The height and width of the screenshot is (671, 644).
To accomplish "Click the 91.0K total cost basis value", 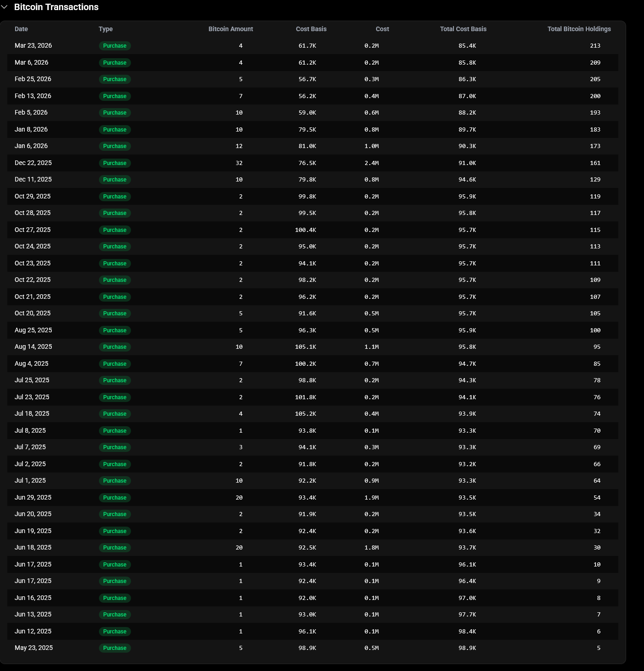I will pyautogui.click(x=467, y=163).
